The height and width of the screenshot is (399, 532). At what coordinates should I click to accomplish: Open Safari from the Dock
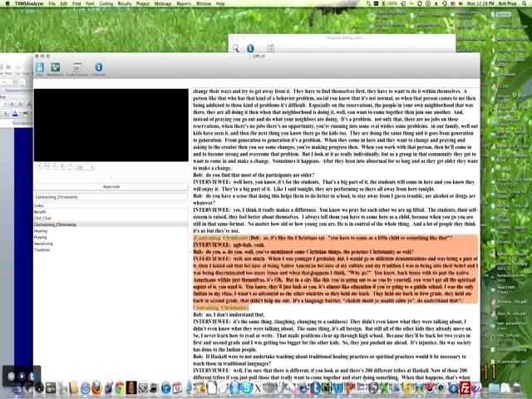click(x=85, y=388)
